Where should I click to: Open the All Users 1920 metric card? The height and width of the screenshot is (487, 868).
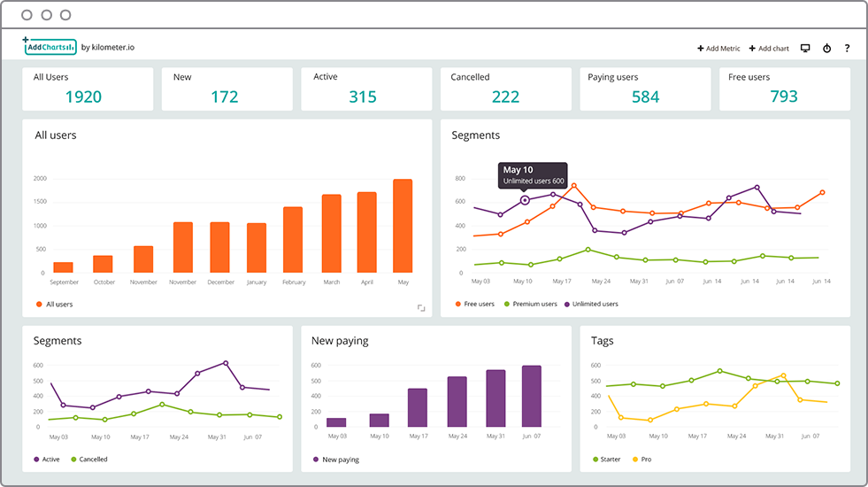88,89
